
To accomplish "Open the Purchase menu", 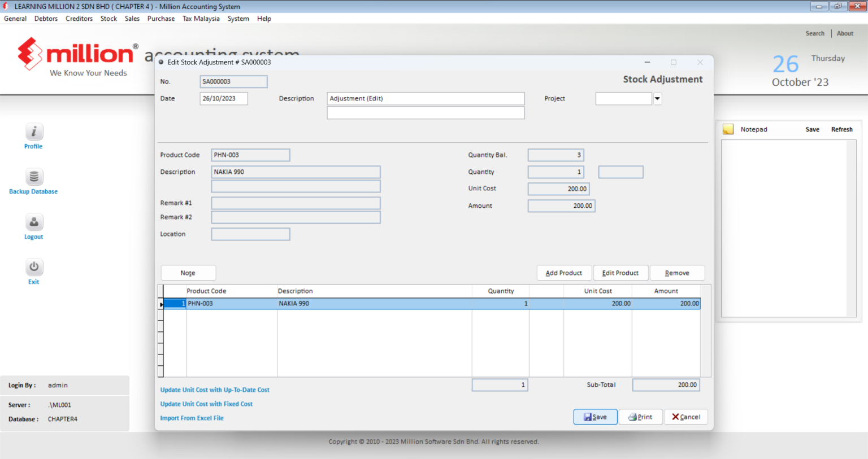I will [161, 19].
